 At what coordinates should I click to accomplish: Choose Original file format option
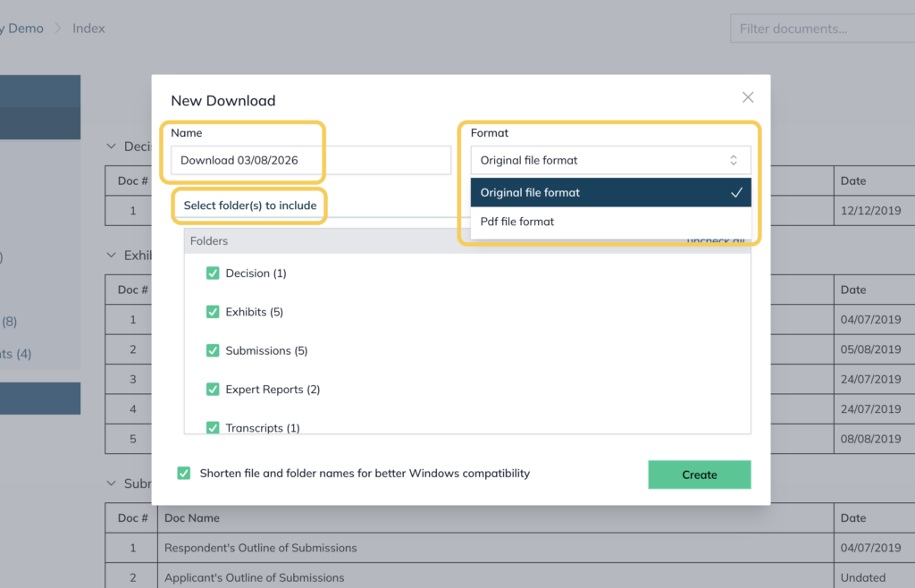(x=610, y=192)
